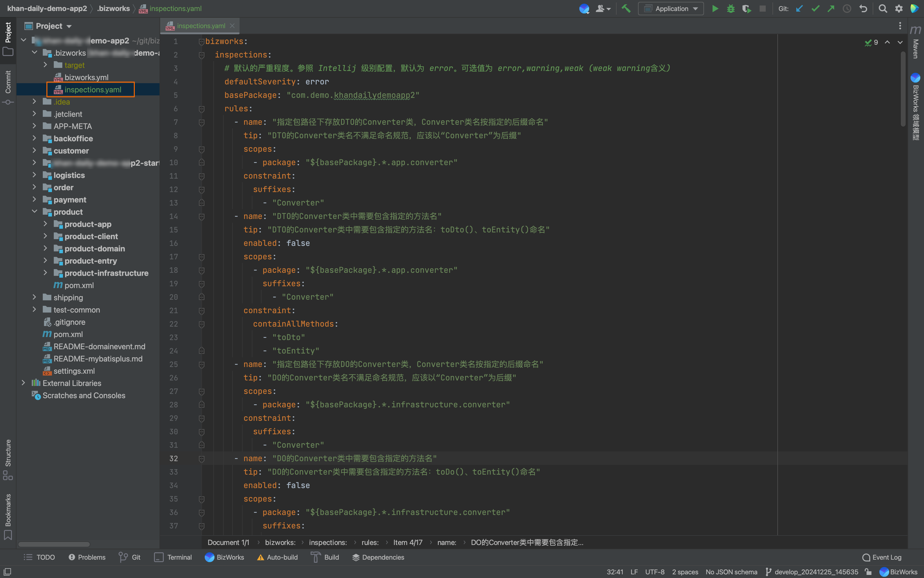Commit changes with Git checkmark

[x=815, y=9]
